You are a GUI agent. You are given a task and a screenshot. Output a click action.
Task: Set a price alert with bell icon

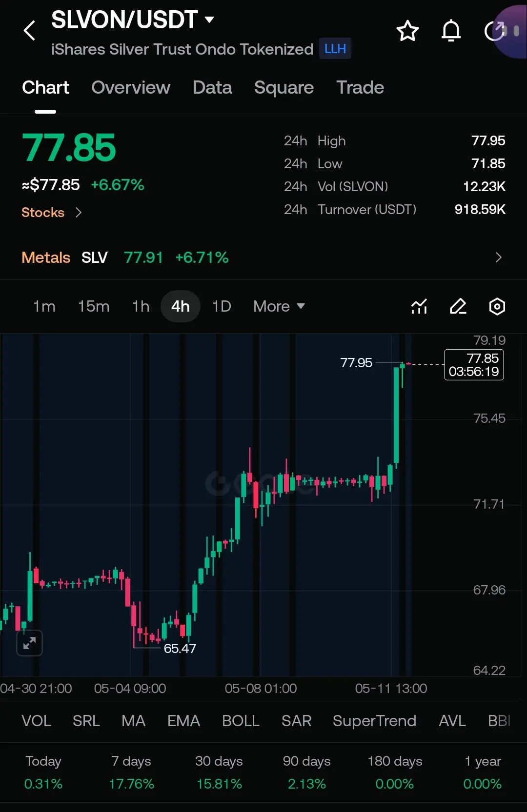[x=451, y=31]
